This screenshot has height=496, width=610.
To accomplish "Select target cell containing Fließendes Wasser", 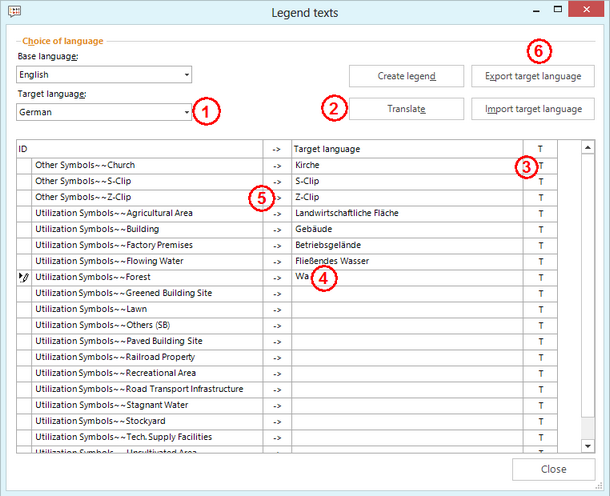I will (407, 261).
